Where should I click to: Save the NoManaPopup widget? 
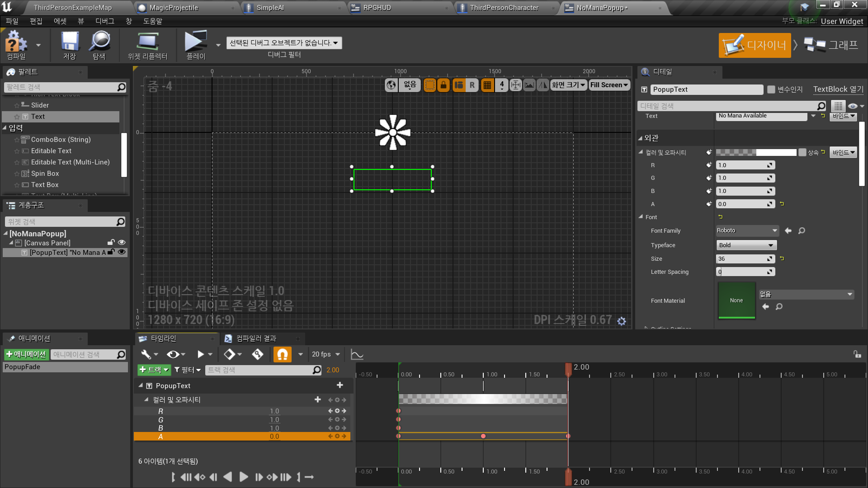tap(69, 44)
